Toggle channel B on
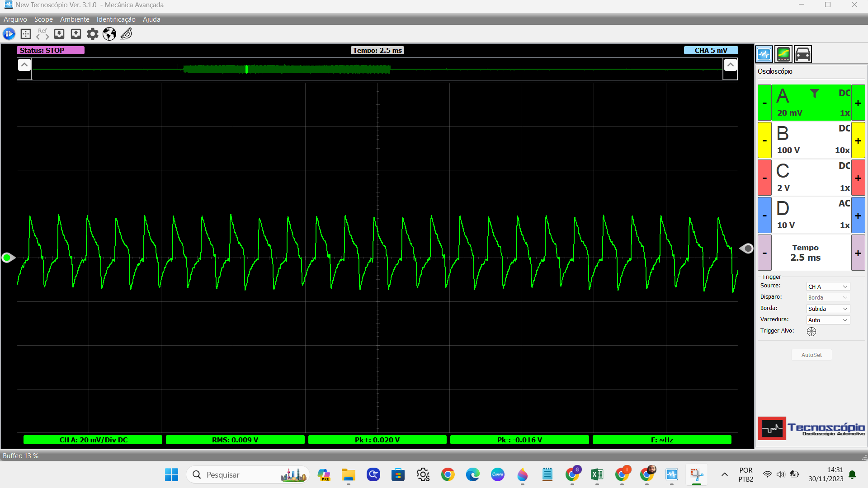 (x=783, y=134)
